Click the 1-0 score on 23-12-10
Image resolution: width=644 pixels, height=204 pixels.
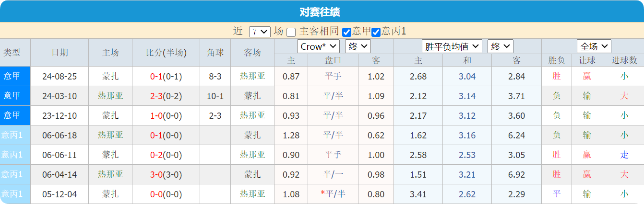tap(156, 115)
